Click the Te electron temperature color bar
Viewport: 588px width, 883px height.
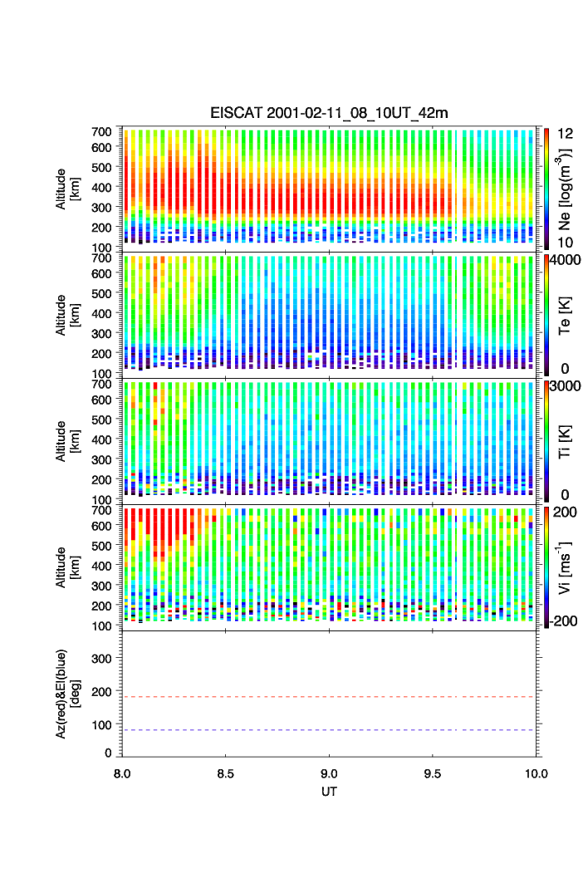click(546, 314)
